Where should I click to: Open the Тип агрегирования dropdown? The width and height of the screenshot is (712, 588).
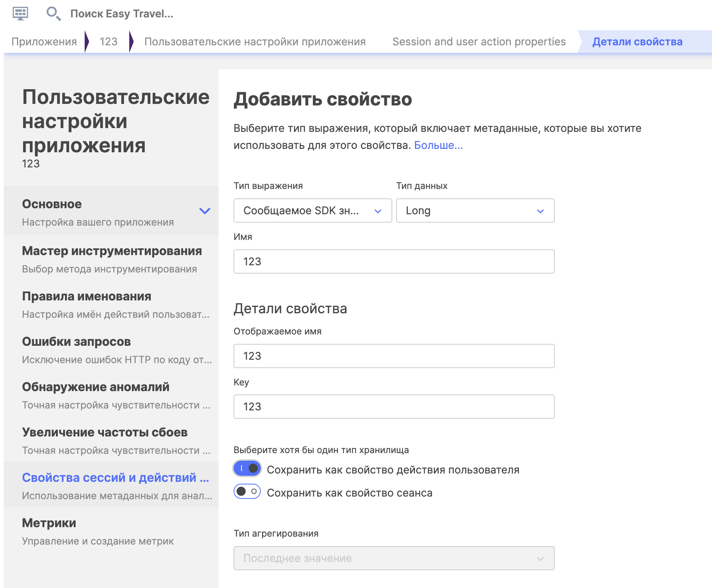point(394,558)
